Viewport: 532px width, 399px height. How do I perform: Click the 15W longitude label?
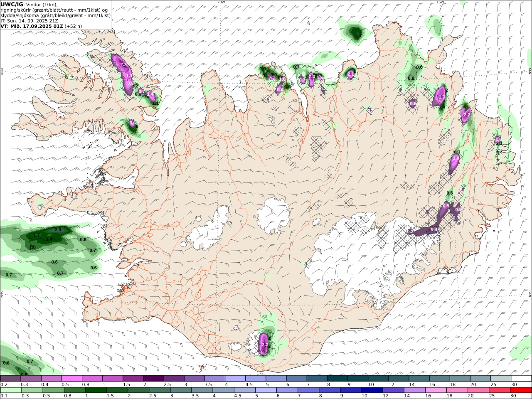(440, 2)
